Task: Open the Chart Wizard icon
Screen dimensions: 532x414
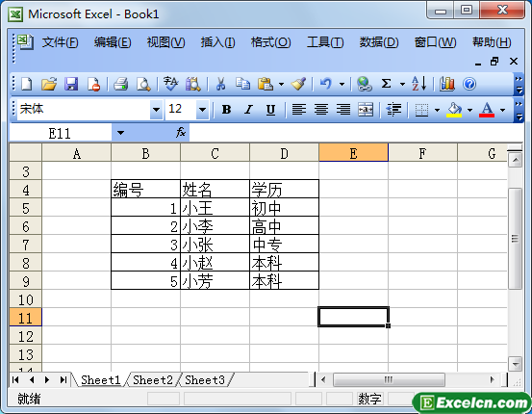Action: coord(446,84)
